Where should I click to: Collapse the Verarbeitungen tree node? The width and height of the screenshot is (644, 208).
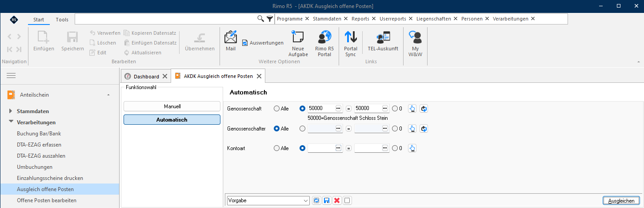click(11, 122)
